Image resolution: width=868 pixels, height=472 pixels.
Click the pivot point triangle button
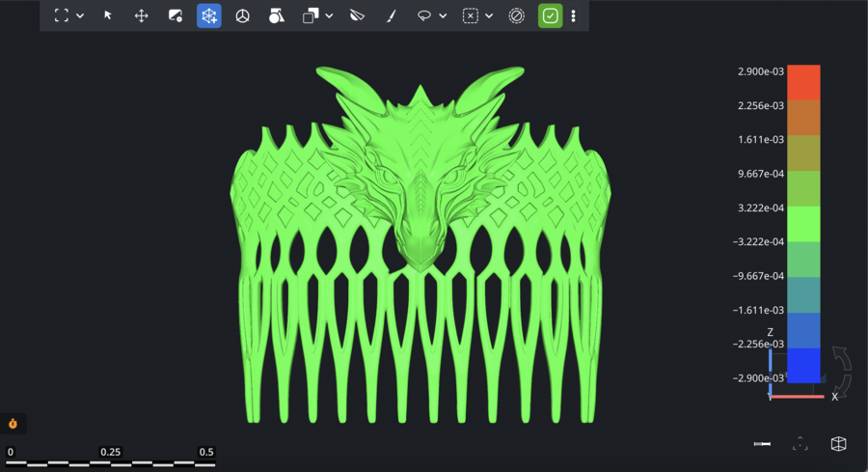pos(800,444)
